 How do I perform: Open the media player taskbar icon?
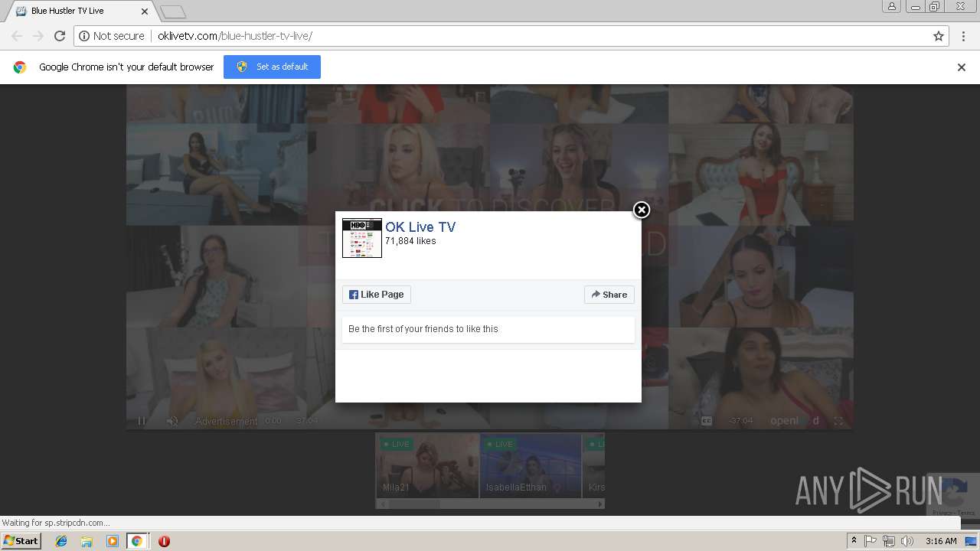click(x=113, y=541)
